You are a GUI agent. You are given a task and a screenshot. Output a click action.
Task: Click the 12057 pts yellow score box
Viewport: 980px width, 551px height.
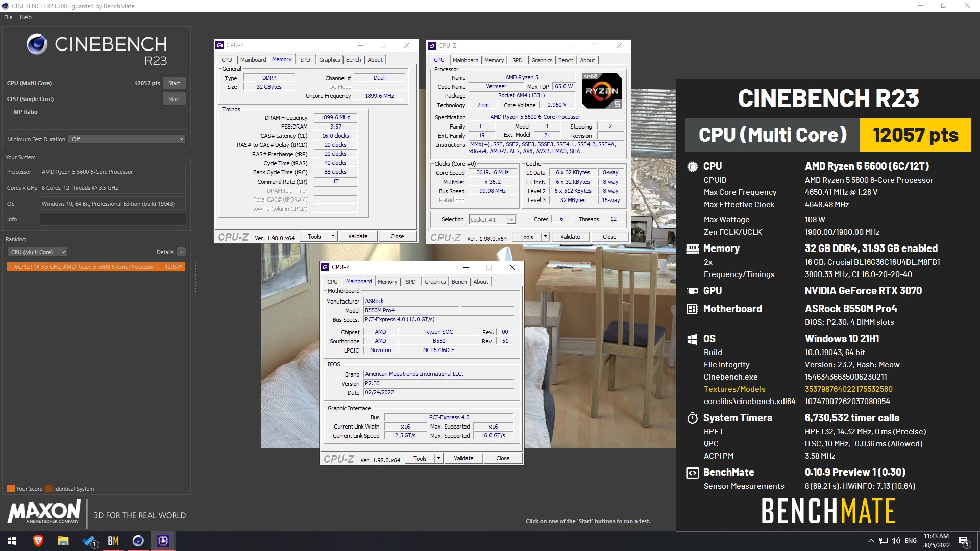click(x=916, y=135)
